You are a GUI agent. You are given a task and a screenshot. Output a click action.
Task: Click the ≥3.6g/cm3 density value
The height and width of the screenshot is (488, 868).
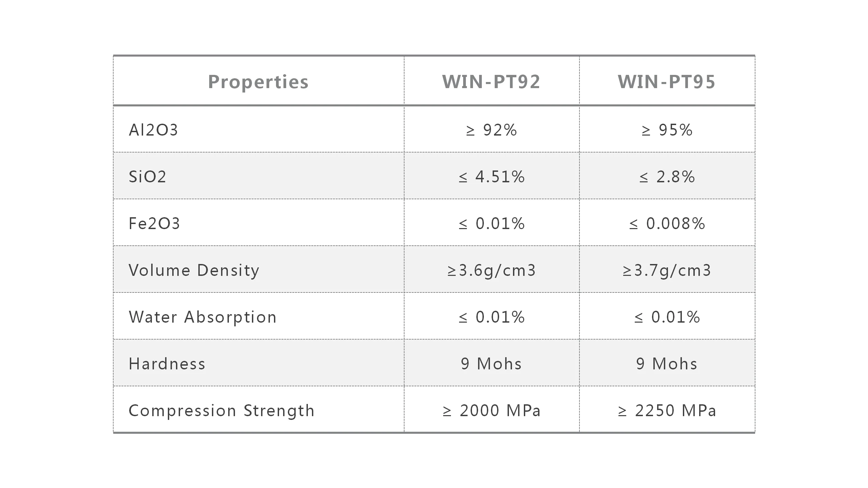point(491,270)
